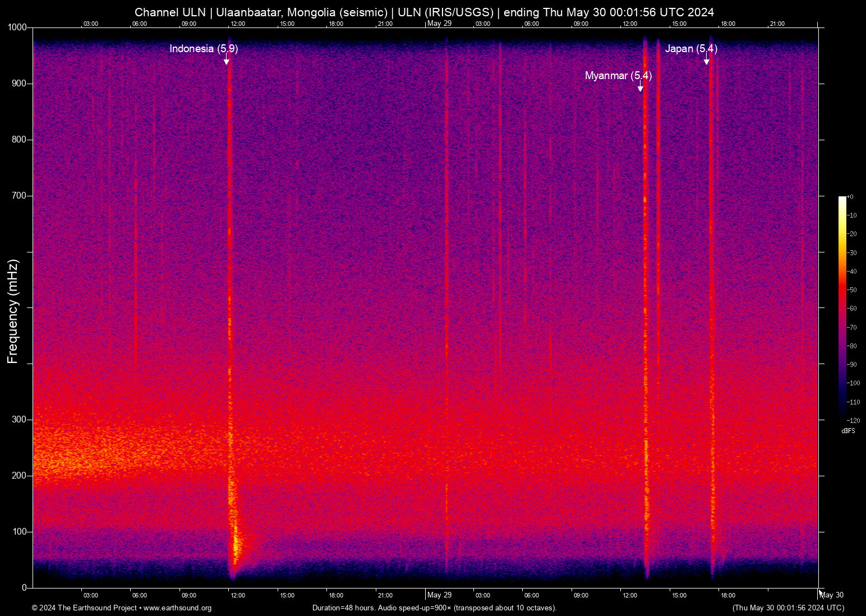
Task: Select the Indonesia (5.9) earthquake label
Action: (x=204, y=49)
